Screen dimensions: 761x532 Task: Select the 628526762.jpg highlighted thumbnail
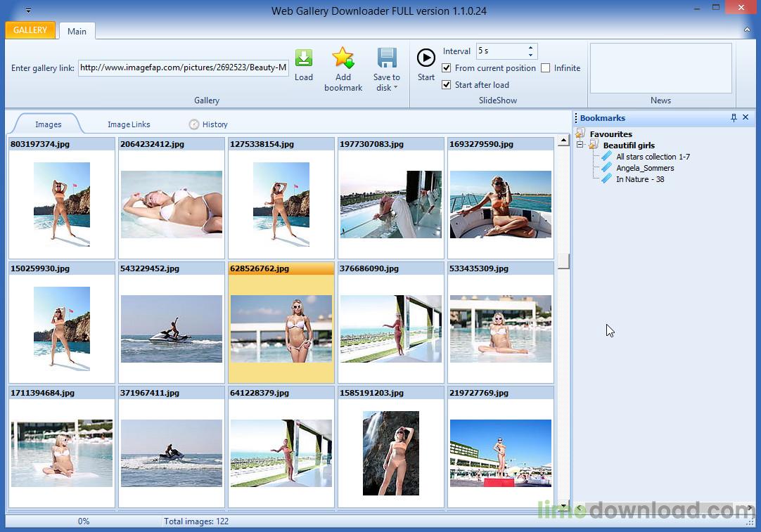click(x=281, y=323)
